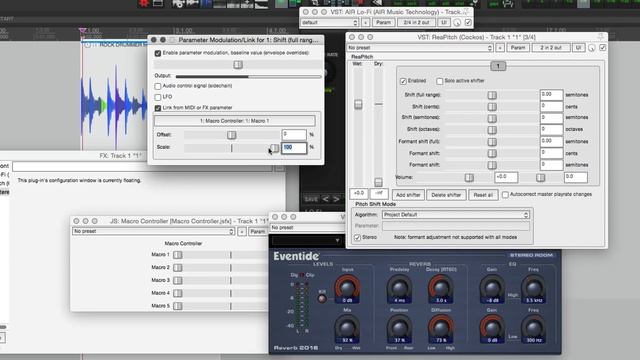
Task: Toggle the ReaPitch Enabled checkbox
Action: coord(403,81)
